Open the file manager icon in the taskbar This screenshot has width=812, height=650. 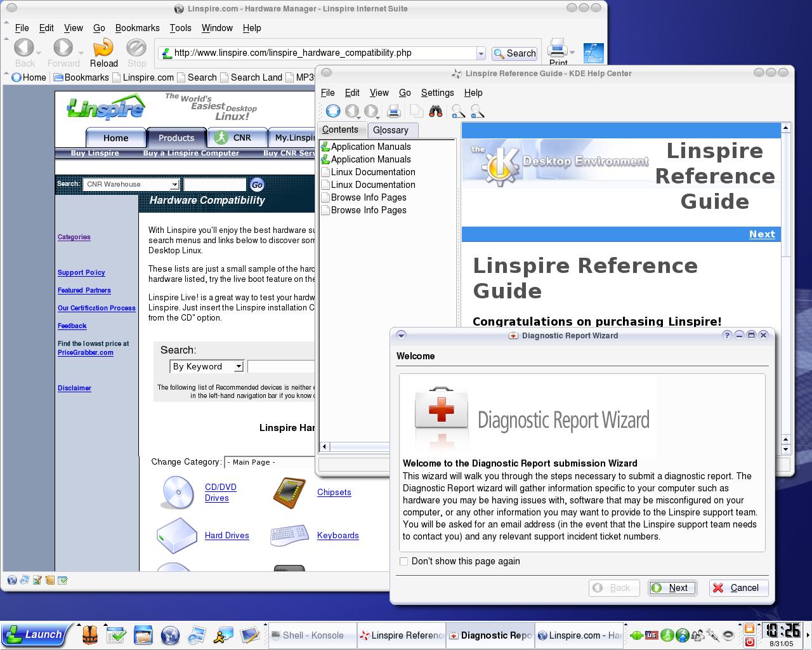click(143, 635)
